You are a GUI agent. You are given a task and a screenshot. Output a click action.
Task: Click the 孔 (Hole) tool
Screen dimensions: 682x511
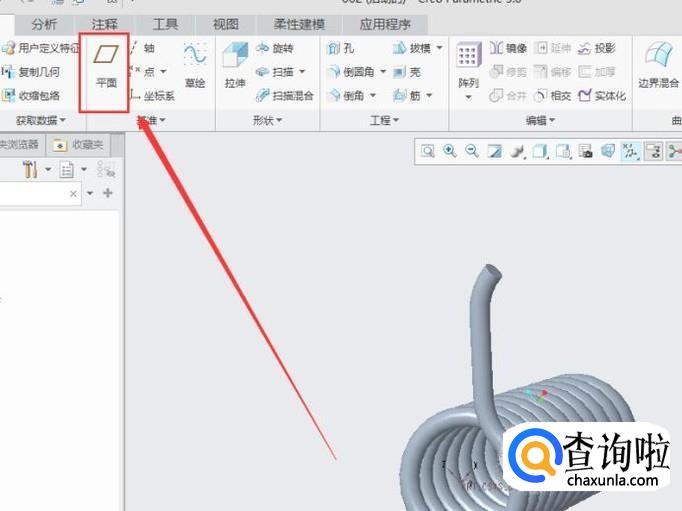[x=341, y=48]
